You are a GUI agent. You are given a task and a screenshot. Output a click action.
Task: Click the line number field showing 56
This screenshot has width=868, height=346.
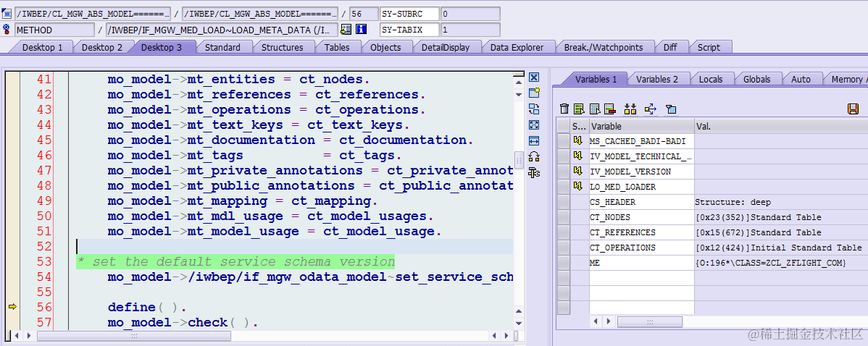pyautogui.click(x=364, y=14)
